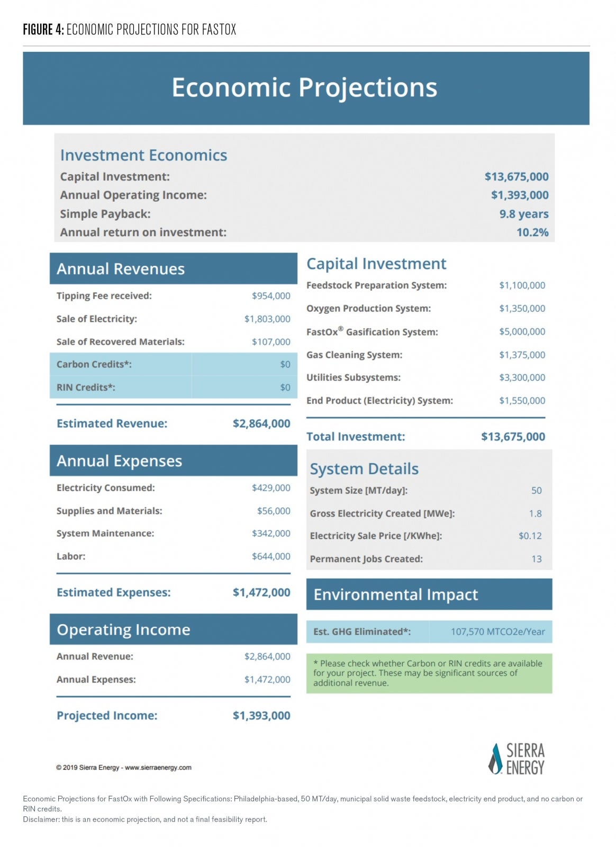Click the $107,000 recovered materials amount
The height and width of the screenshot is (847, 616).
(271, 342)
